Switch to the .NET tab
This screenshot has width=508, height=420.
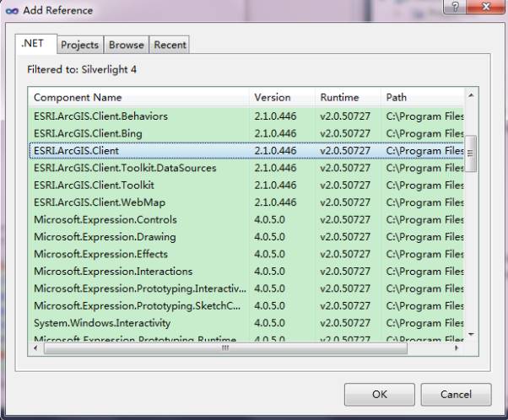pos(36,43)
